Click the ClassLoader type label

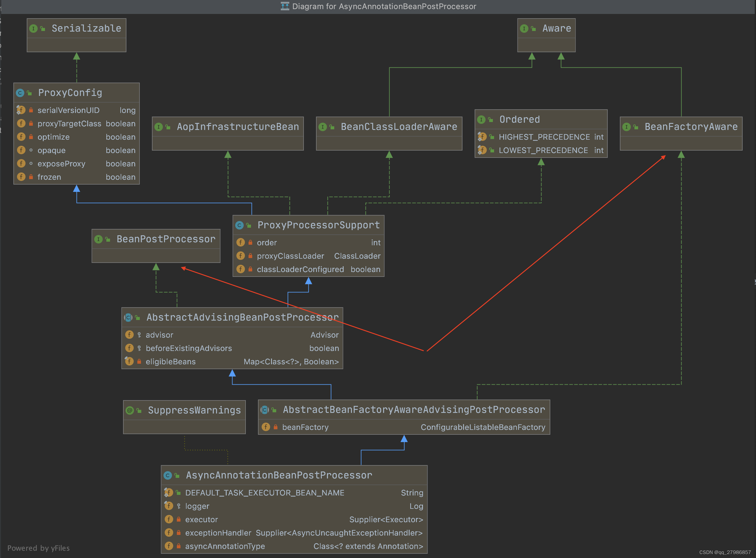tap(357, 256)
